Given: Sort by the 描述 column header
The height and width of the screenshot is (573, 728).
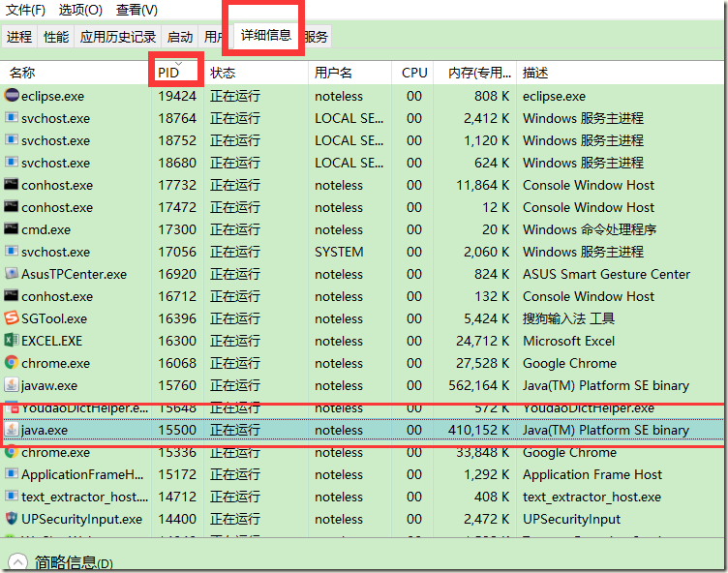Looking at the screenshot, I should click(x=620, y=73).
